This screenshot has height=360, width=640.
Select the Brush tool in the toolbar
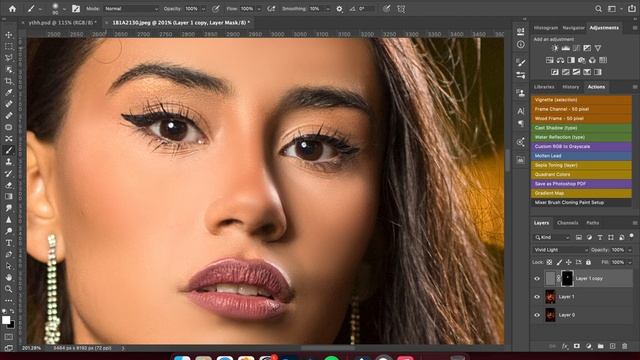[x=9, y=150]
